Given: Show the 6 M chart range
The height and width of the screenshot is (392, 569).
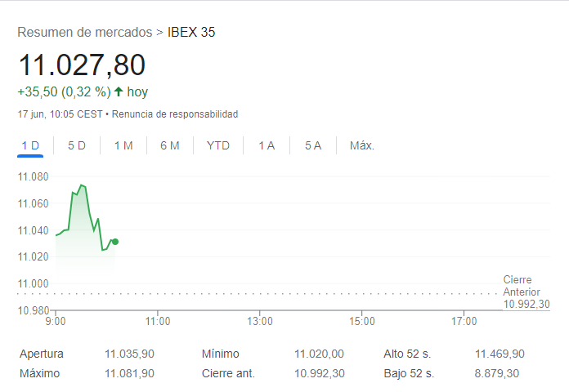Looking at the screenshot, I should pyautogui.click(x=170, y=145).
